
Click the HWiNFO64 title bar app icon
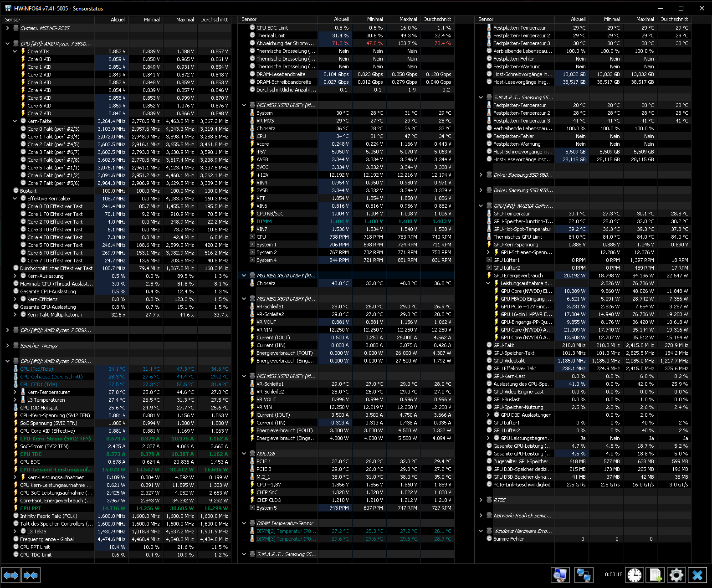point(8,8)
